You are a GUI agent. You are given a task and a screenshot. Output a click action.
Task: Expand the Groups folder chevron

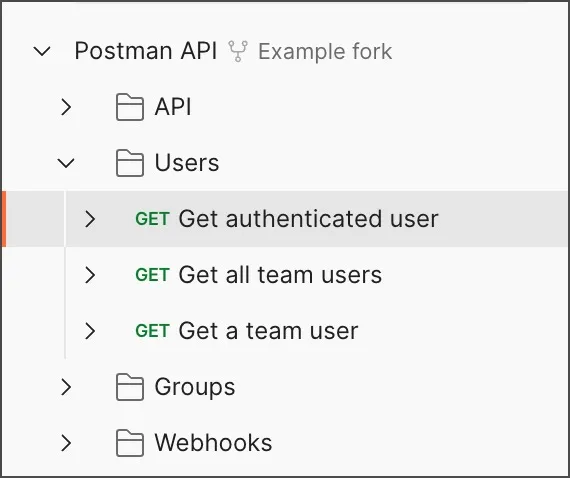tap(66, 387)
